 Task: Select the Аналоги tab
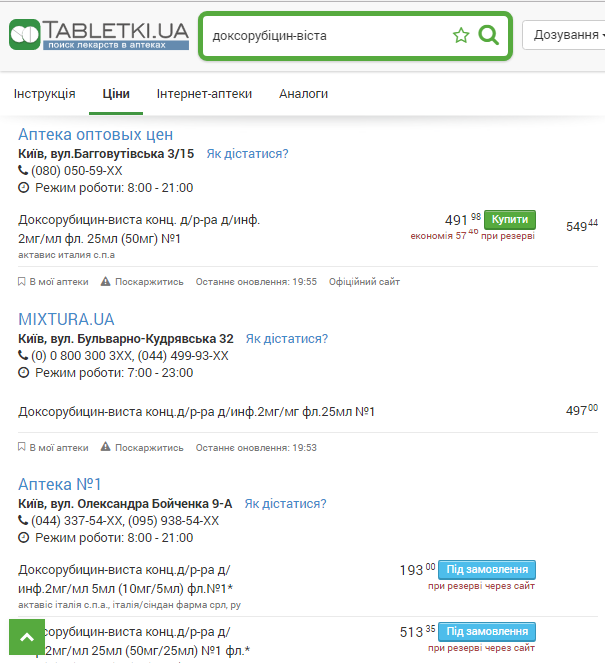coord(303,94)
